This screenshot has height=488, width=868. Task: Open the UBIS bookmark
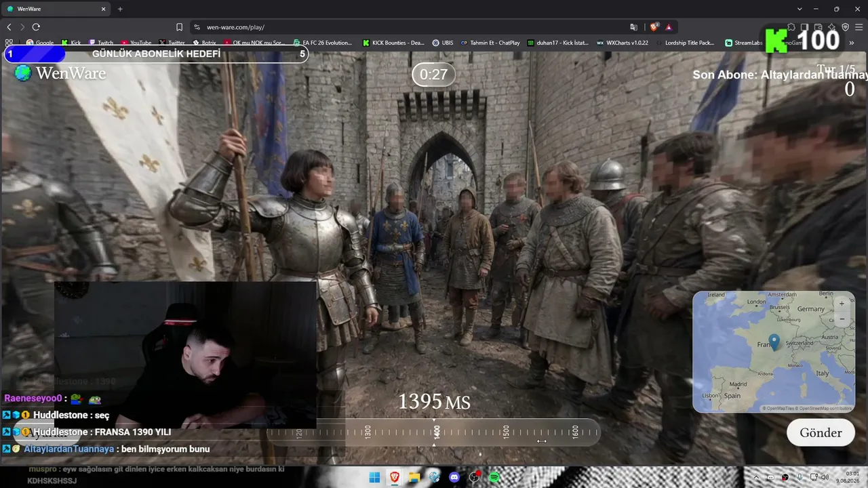tap(443, 43)
